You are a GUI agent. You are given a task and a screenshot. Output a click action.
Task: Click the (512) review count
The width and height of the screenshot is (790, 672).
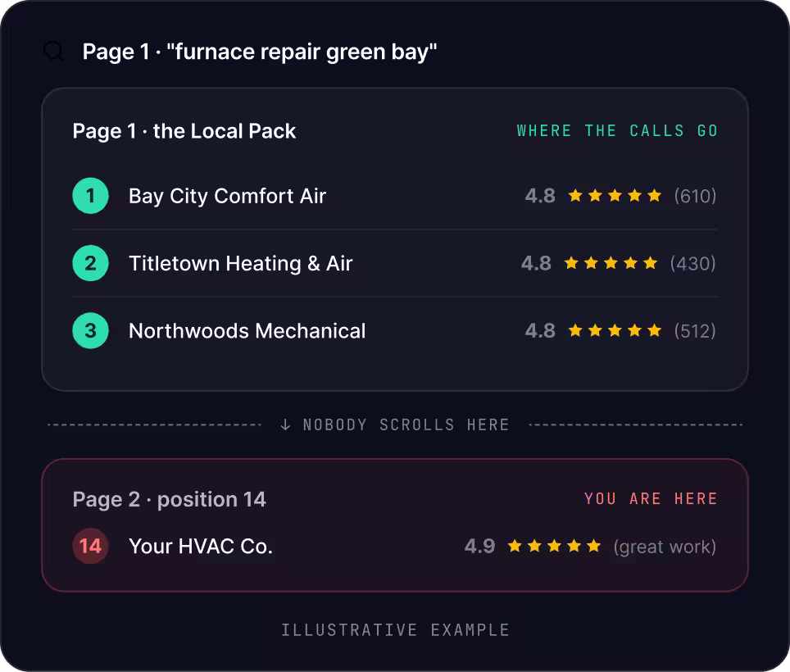(695, 331)
